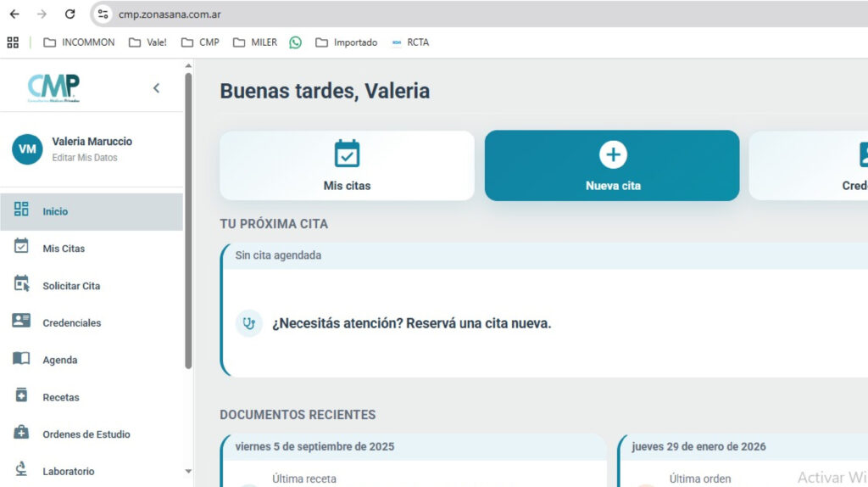Open the MILER bookmarks folder
This screenshot has height=487, width=868.
click(255, 42)
